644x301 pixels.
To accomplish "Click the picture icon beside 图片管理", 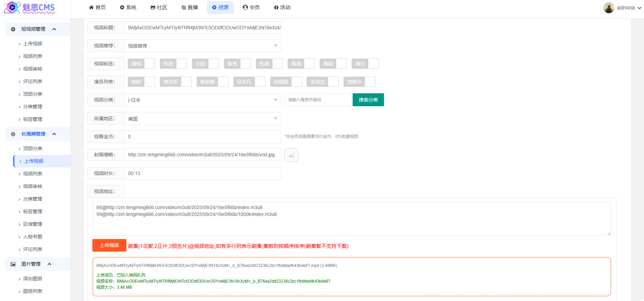I will (x=13, y=264).
